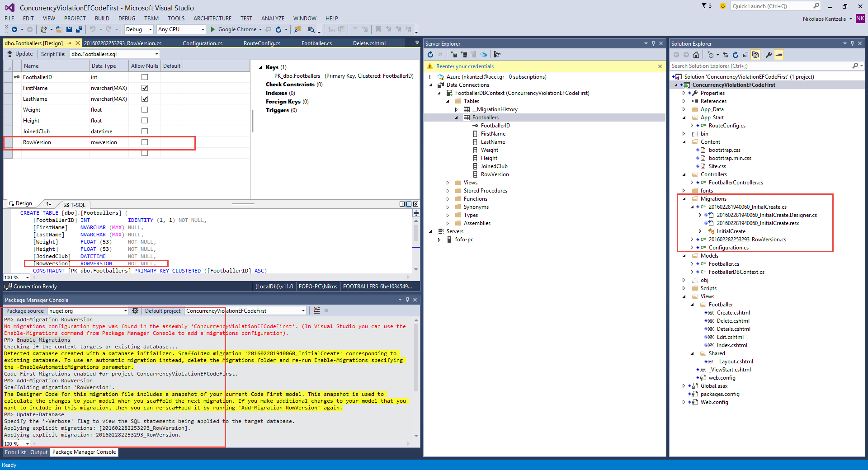This screenshot has width=868, height=470.
Task: Collapse the Migrations folder in Solution Explorer
Action: point(684,199)
